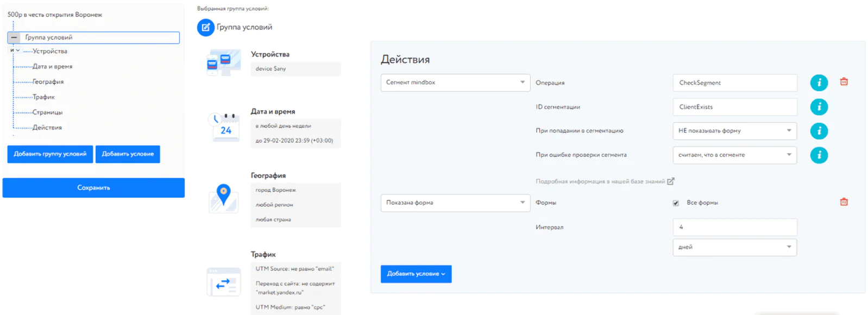Viewport: 868px width, 315px height.
Task: Select Дата и время in the conditions tree
Action: pos(52,66)
